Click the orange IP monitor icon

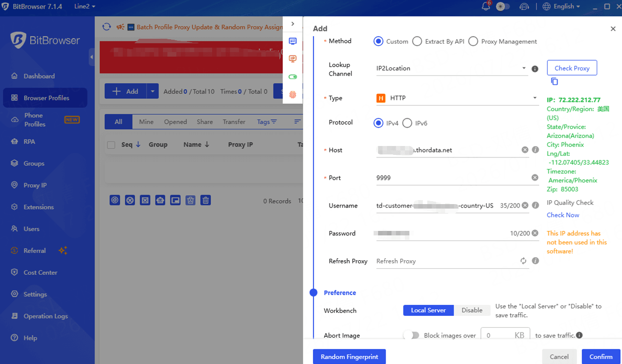tap(293, 59)
